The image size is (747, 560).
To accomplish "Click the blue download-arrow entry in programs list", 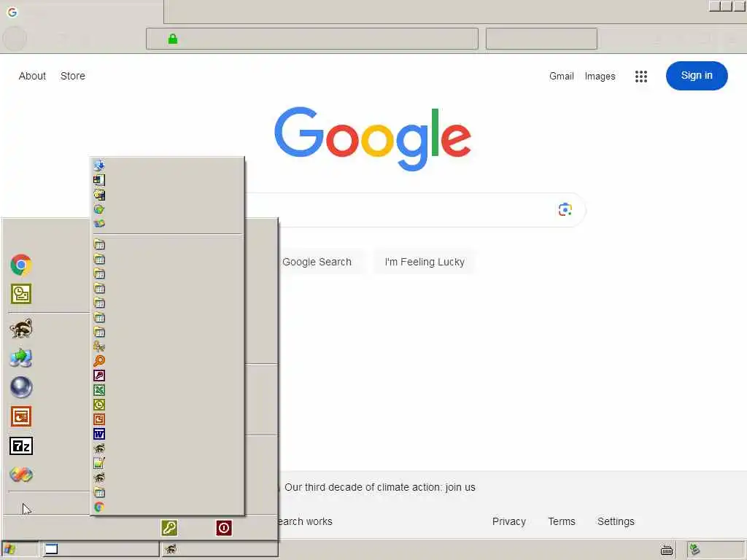I will 99,166.
